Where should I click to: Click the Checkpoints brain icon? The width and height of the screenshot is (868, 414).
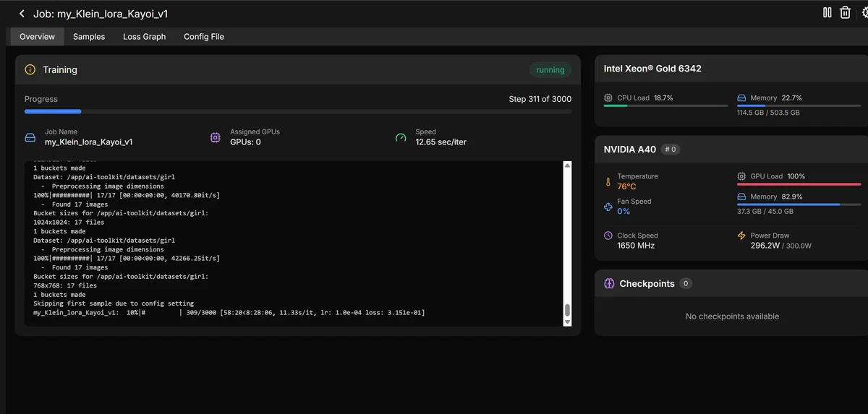pyautogui.click(x=609, y=284)
